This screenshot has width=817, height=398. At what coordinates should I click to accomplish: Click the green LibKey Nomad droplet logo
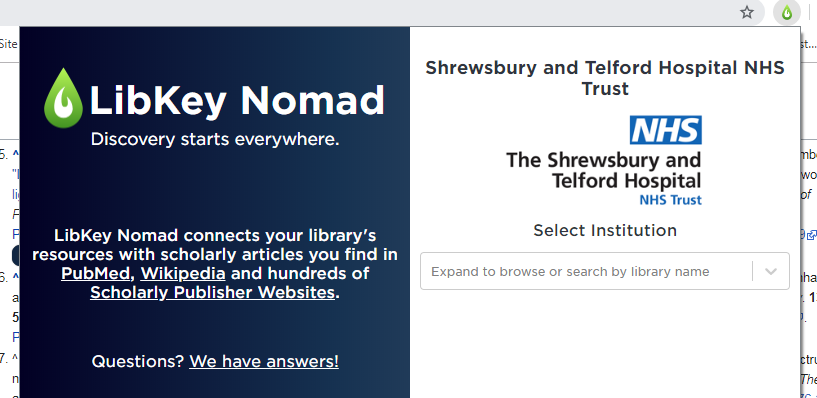click(x=63, y=98)
